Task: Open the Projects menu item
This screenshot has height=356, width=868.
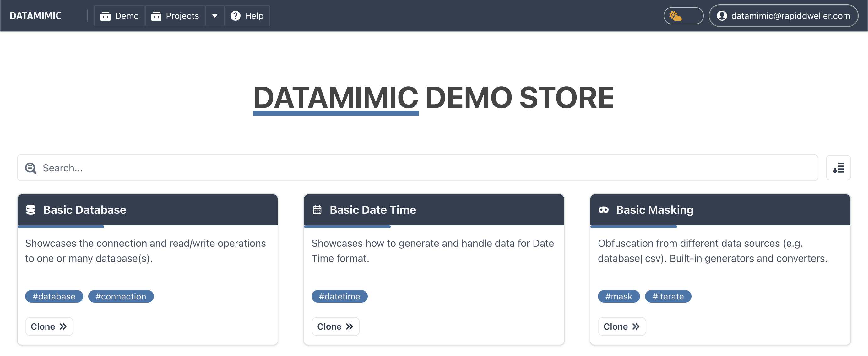Action: [x=175, y=15]
